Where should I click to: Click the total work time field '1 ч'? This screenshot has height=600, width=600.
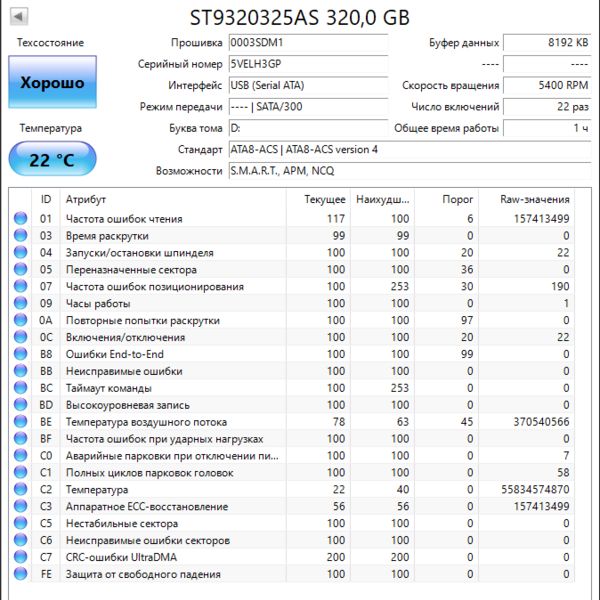[547, 128]
